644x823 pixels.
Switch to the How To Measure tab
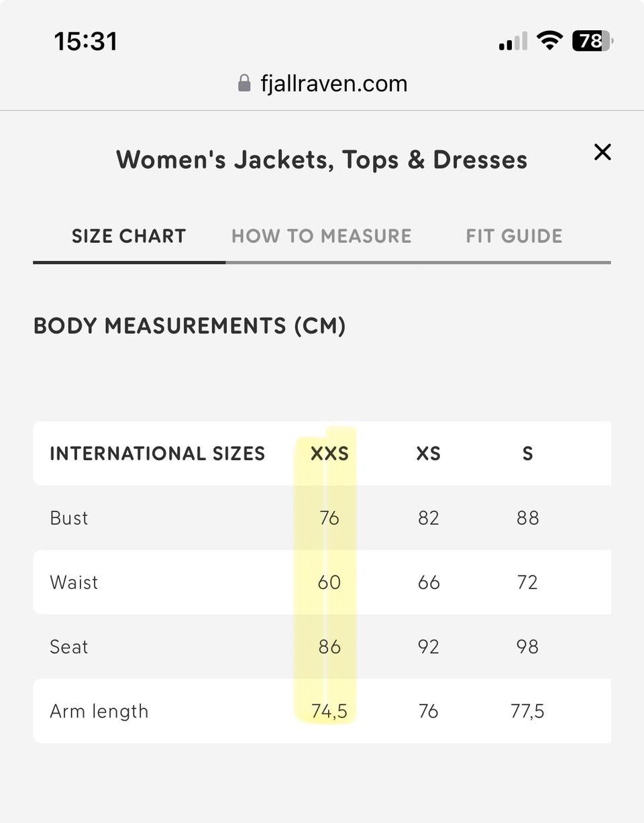coord(321,236)
